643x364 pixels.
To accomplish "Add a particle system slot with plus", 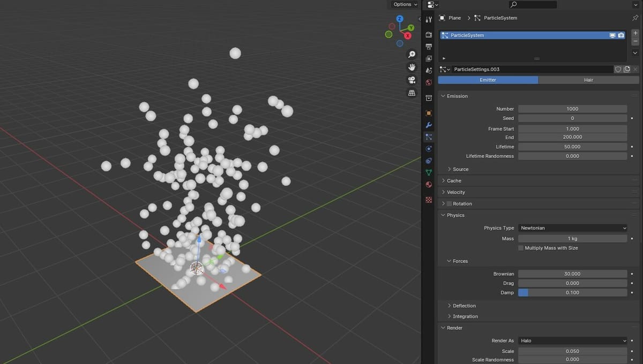I will coord(635,33).
